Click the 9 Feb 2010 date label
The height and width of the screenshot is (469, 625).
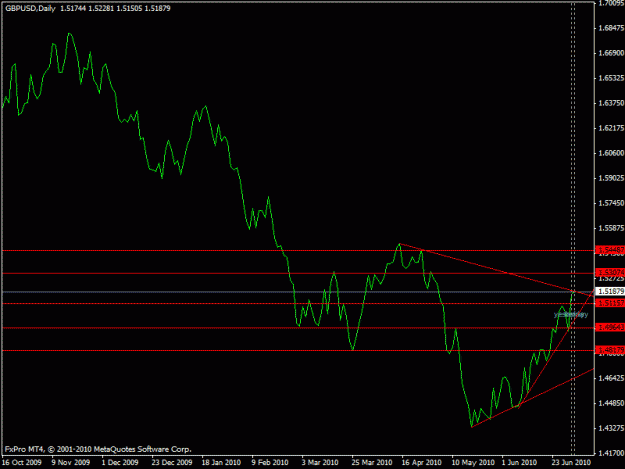click(x=270, y=462)
